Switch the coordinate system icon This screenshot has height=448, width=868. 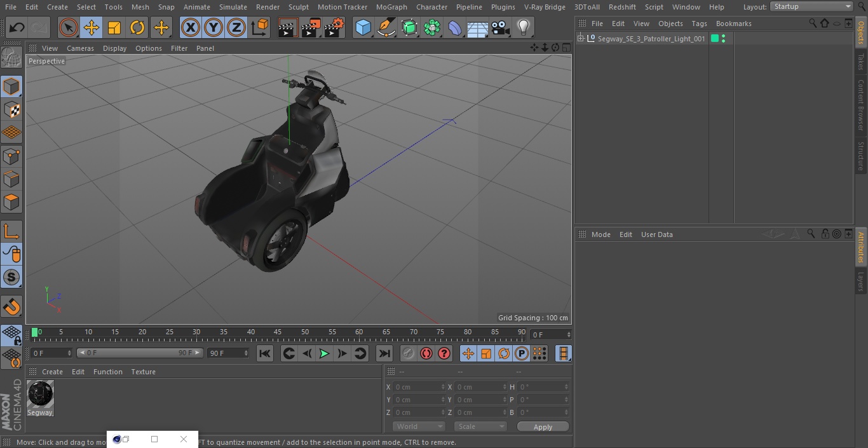click(260, 27)
